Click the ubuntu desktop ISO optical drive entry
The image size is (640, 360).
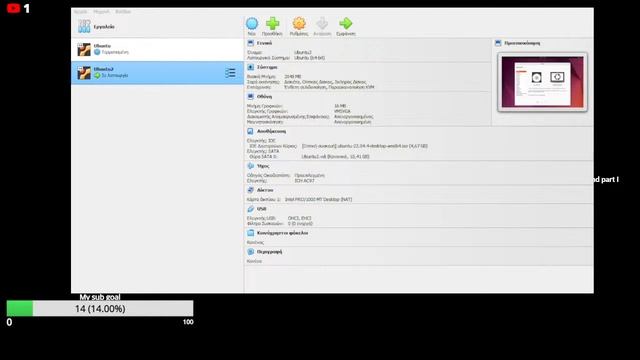365,146
